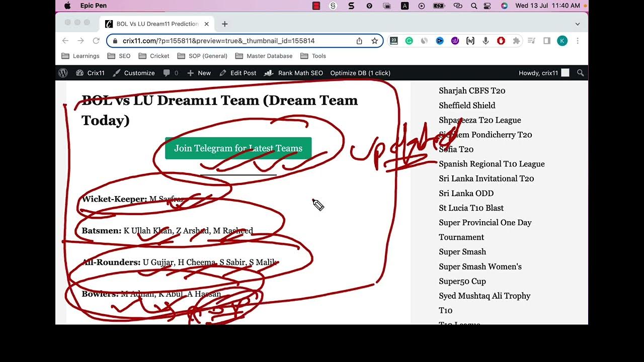The width and height of the screenshot is (644, 362).
Task: Click the microphone extension icon
Action: pos(486,41)
